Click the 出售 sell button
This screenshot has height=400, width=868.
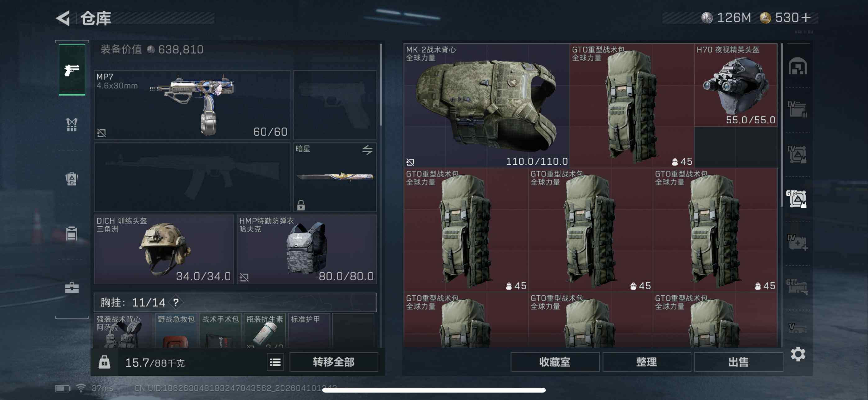coord(738,362)
